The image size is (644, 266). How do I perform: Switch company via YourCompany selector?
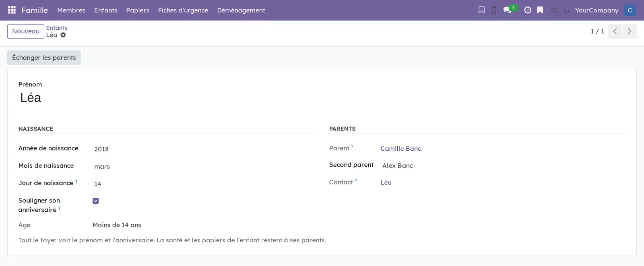point(597,10)
